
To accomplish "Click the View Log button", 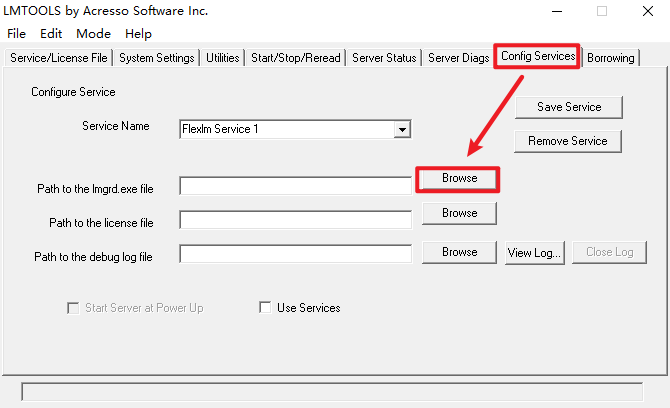I will 535,252.
